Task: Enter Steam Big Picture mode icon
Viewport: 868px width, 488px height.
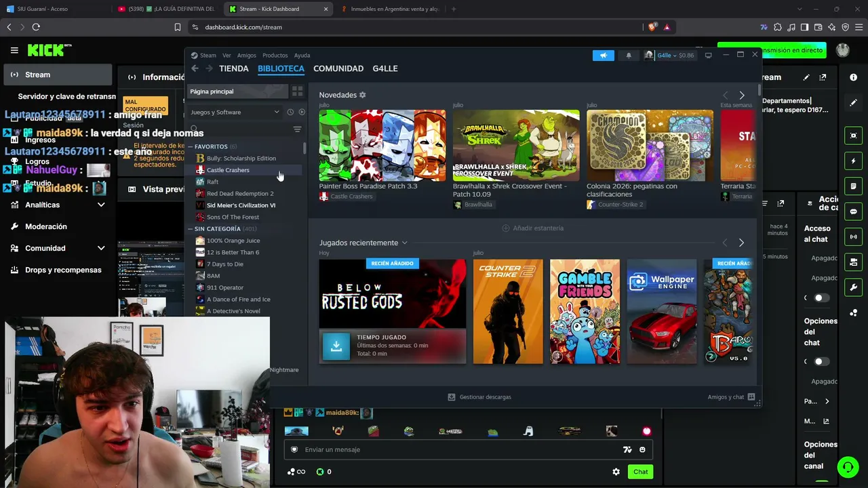Action: point(709,55)
